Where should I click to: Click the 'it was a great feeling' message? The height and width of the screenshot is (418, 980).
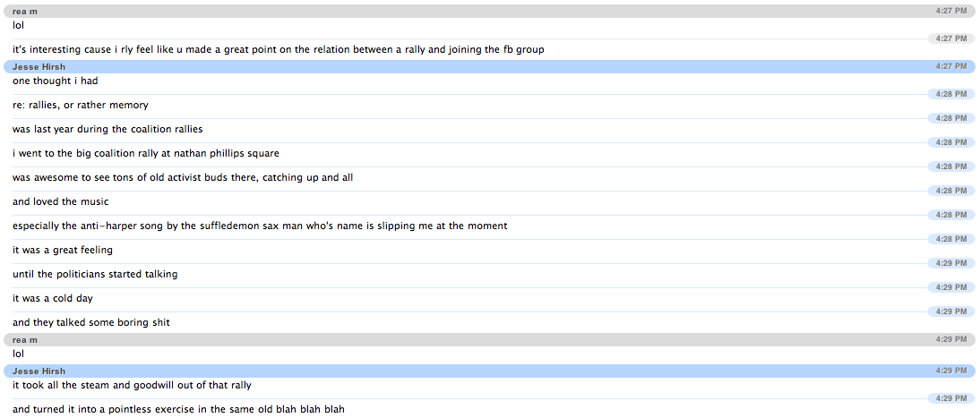click(63, 250)
